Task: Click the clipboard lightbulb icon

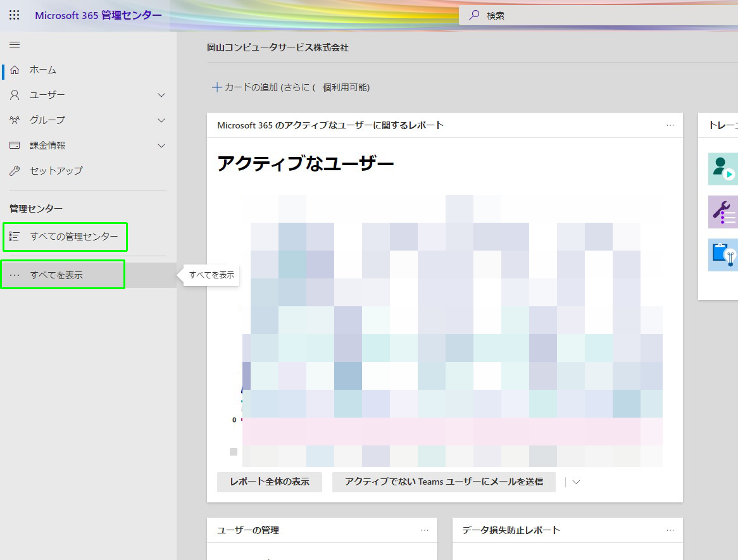Action: tap(723, 254)
